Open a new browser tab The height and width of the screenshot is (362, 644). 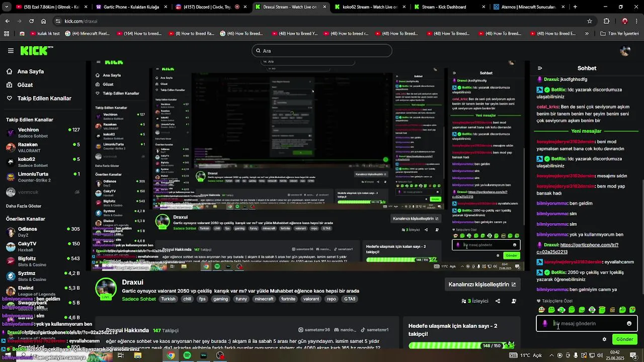[x=575, y=7]
